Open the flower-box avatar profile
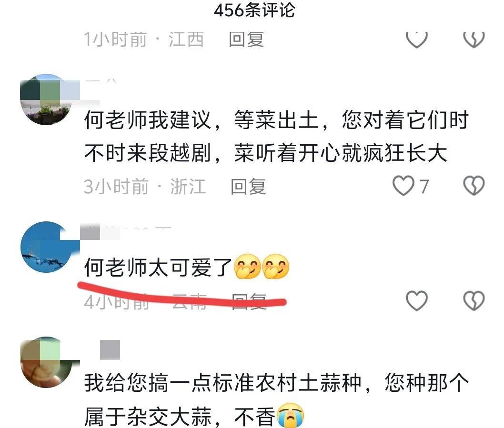This screenshot has height=428, width=504. click(46, 100)
